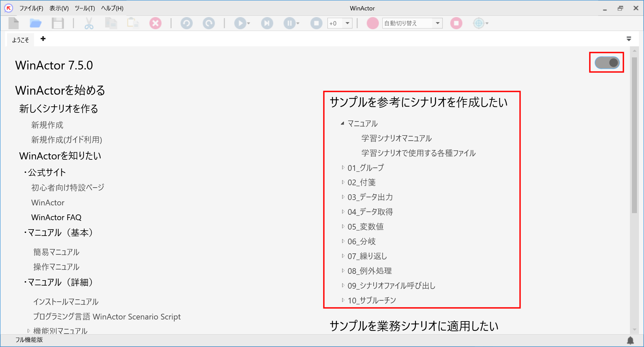Expand the 01_グループ node
The width and height of the screenshot is (644, 347).
point(343,167)
